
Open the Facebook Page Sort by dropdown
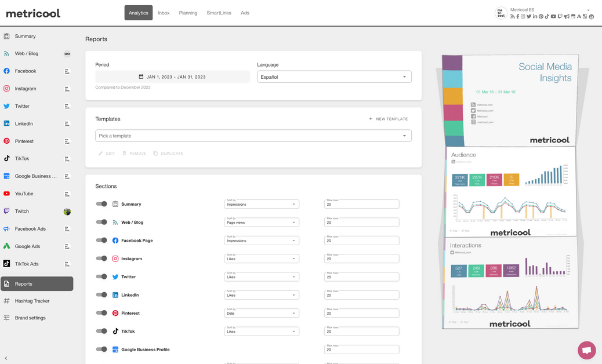pos(262,241)
